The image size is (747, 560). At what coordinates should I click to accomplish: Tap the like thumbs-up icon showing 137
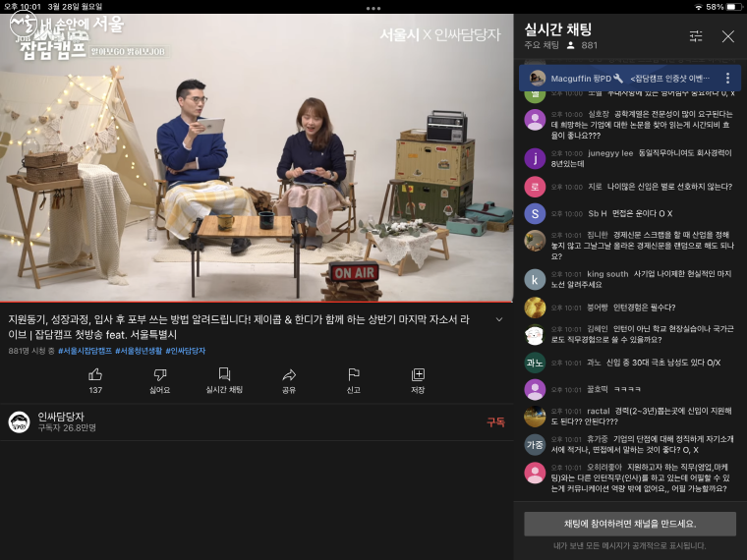pos(95,374)
